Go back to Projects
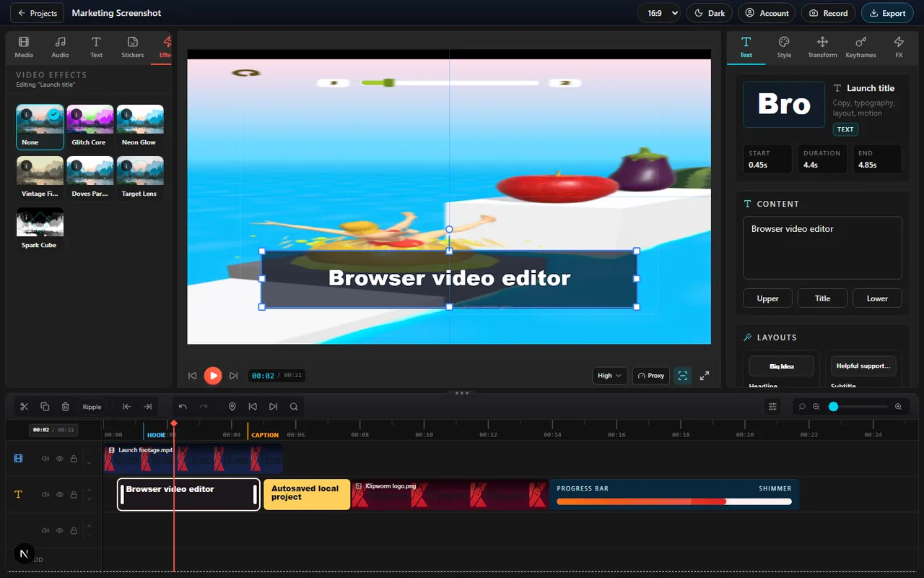This screenshot has height=578, width=924. (x=38, y=13)
